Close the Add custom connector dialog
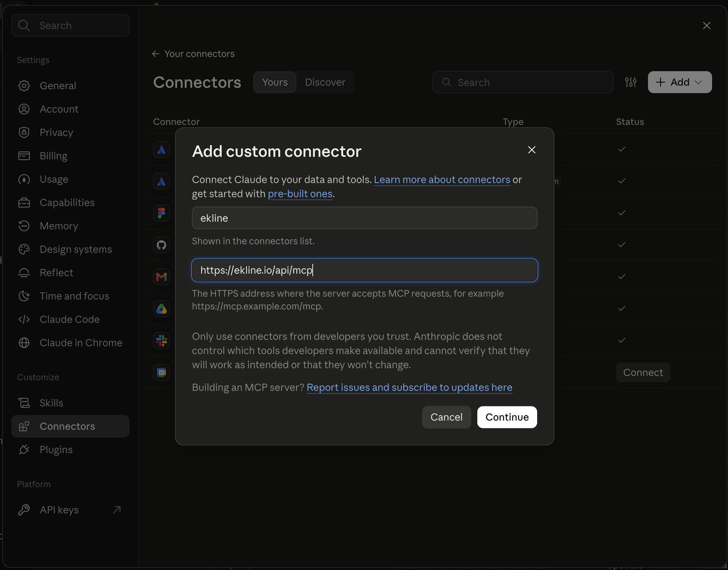The height and width of the screenshot is (570, 728). pyautogui.click(x=531, y=150)
